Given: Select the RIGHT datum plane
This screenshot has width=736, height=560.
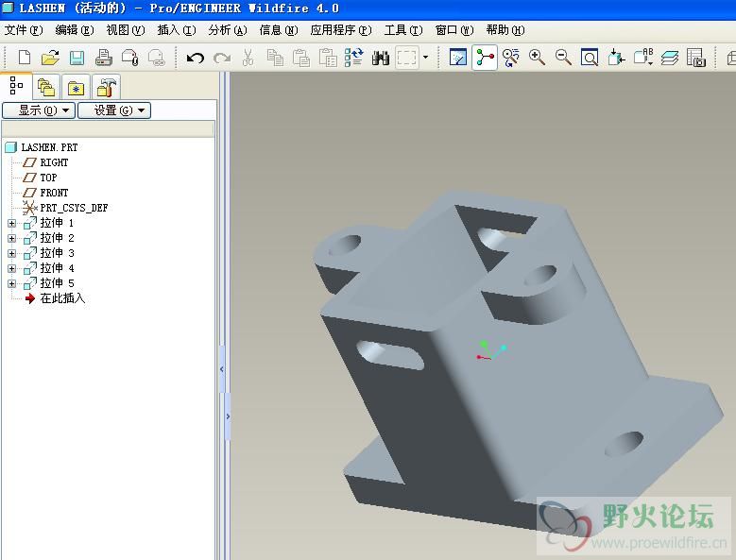Looking at the screenshot, I should [54, 162].
